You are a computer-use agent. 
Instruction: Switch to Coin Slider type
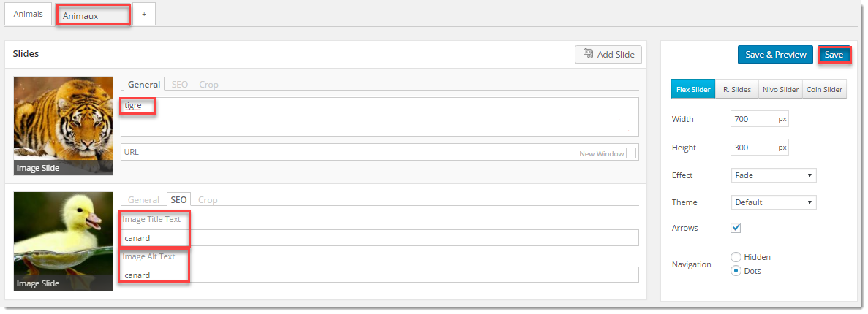(x=824, y=90)
